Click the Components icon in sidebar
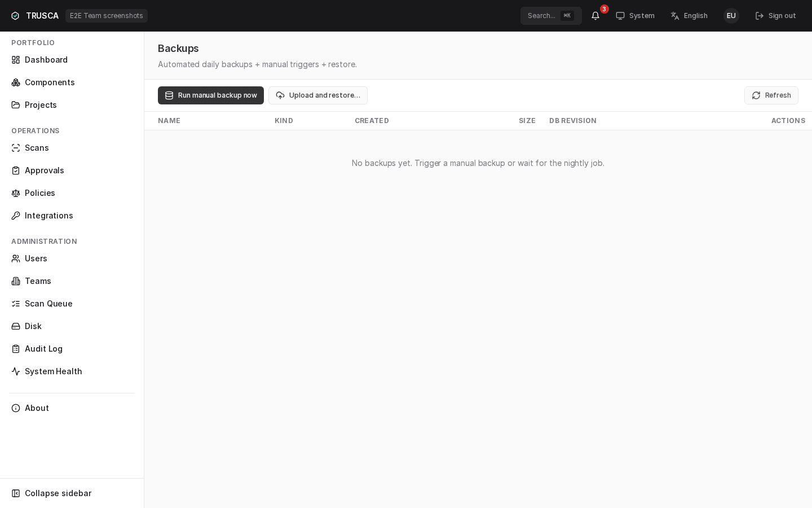The height and width of the screenshot is (508, 812). click(16, 82)
